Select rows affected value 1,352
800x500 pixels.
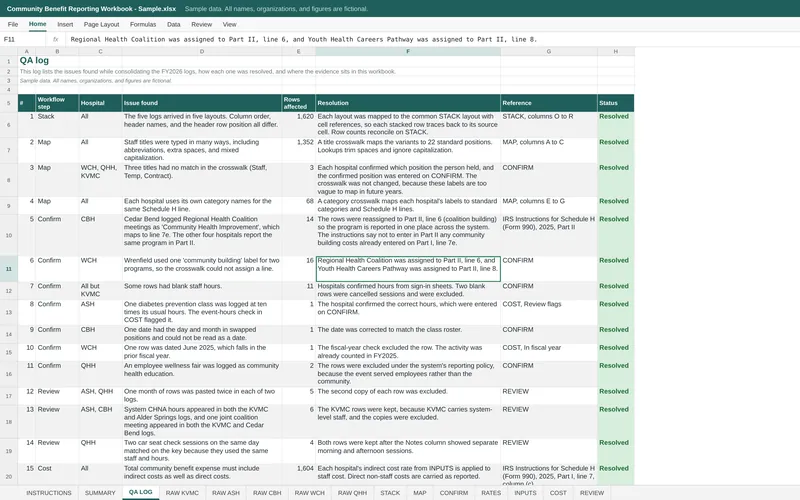(x=298, y=151)
